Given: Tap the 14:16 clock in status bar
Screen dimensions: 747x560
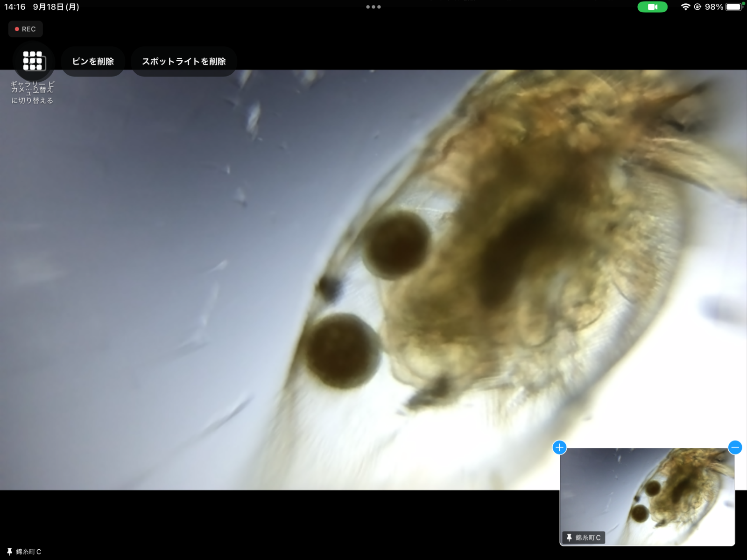Looking at the screenshot, I should pos(15,7).
